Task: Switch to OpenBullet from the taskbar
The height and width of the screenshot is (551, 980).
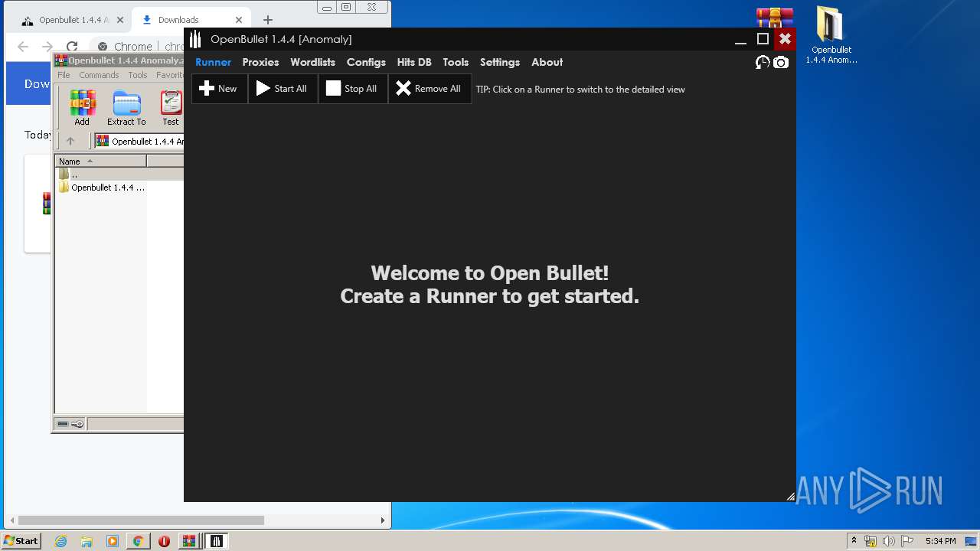Action: pyautogui.click(x=217, y=541)
